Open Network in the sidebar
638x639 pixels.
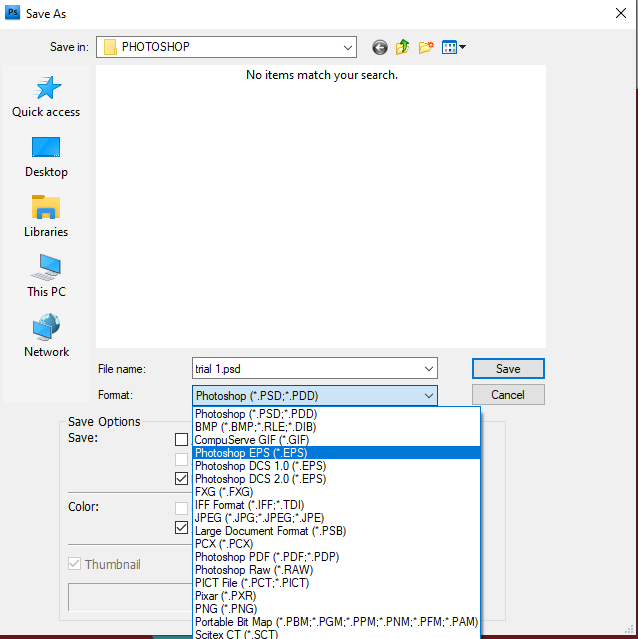point(46,337)
